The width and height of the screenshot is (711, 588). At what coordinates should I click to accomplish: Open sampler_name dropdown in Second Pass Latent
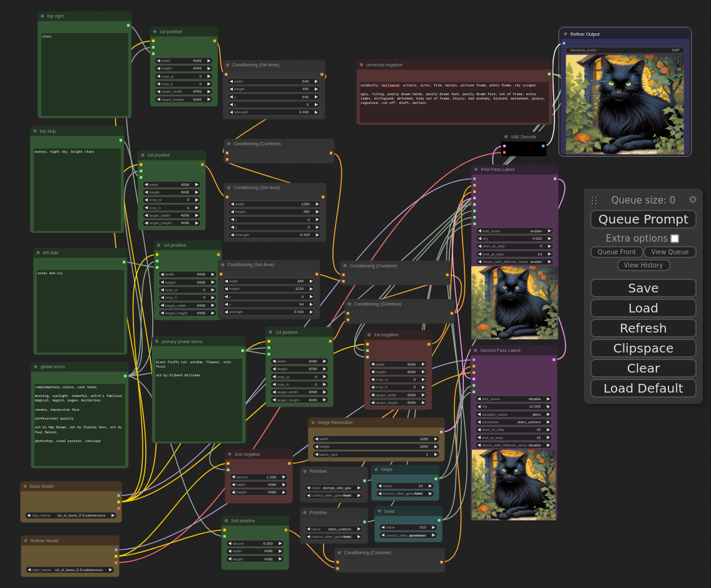513,415
